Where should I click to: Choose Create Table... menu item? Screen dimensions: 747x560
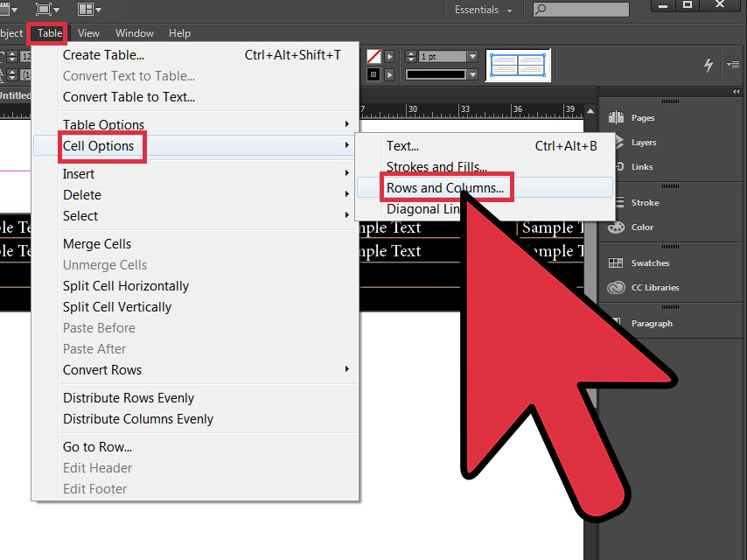pyautogui.click(x=195, y=55)
